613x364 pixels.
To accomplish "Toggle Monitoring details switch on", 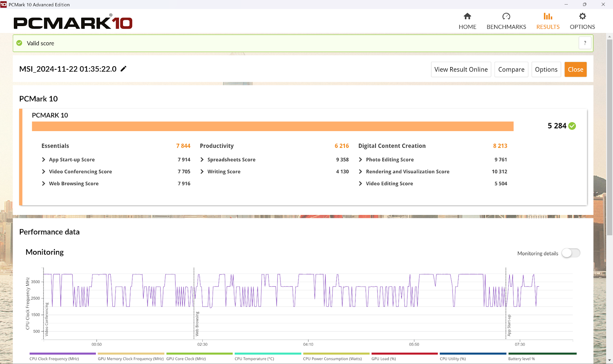I will [571, 253].
